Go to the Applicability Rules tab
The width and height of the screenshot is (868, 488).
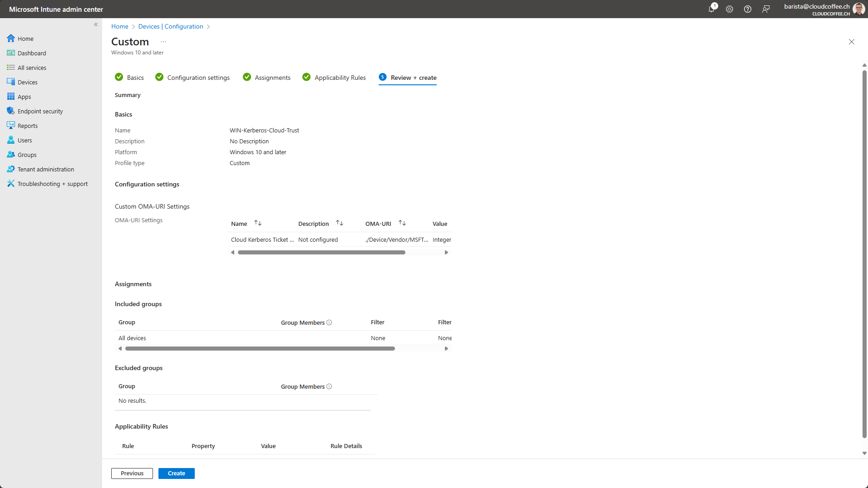[340, 77]
